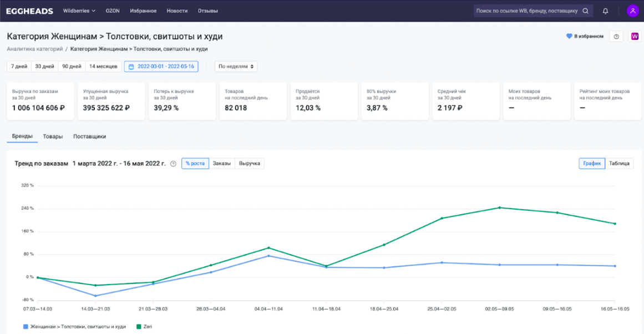Go to the OZON menu item

[x=113, y=11]
